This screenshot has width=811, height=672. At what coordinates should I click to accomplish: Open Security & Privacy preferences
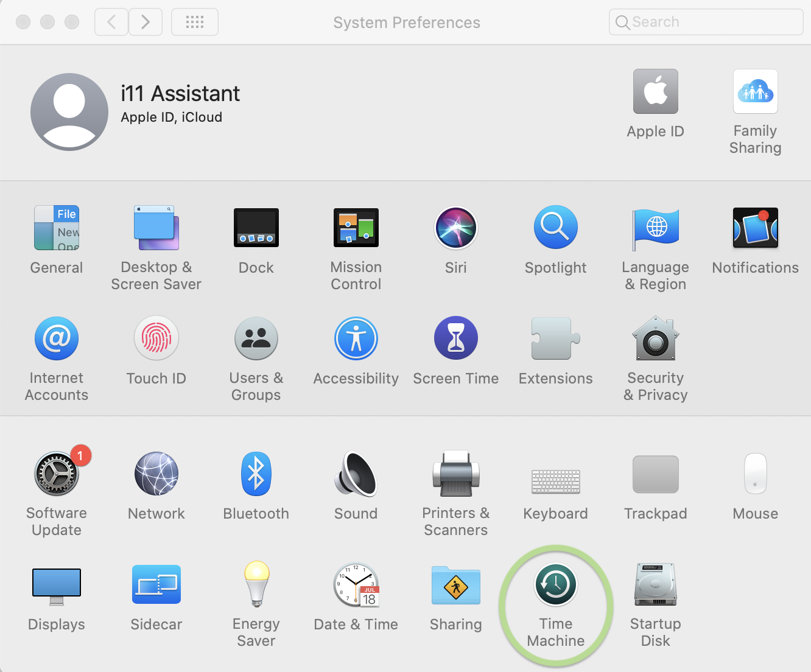pyautogui.click(x=656, y=338)
